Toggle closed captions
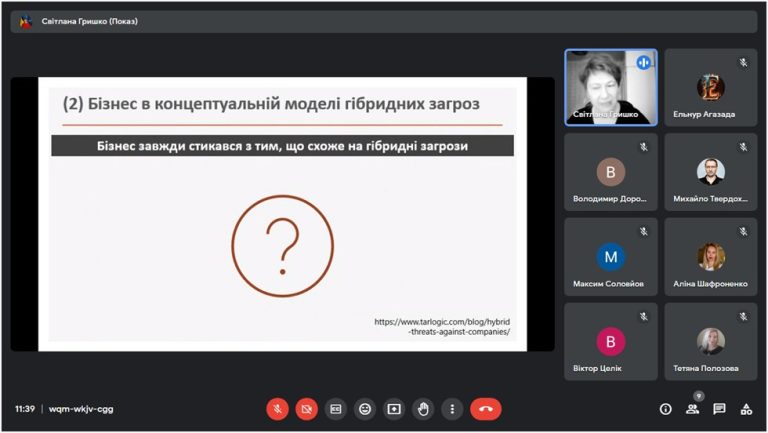Screen dimensions: 768x433 (x=336, y=409)
